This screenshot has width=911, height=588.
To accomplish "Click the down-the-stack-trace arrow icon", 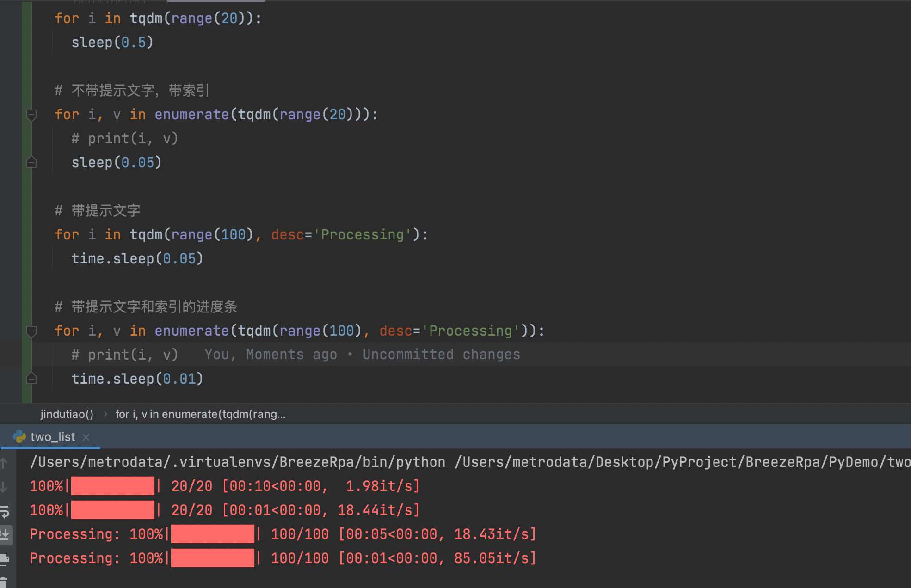I will coord(4,487).
